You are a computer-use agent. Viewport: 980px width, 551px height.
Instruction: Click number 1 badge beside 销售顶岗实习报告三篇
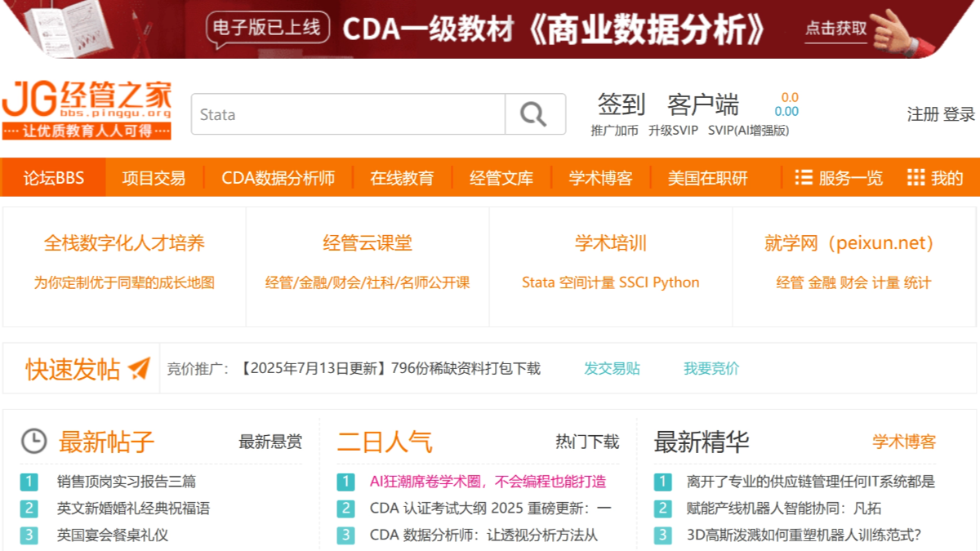click(29, 482)
